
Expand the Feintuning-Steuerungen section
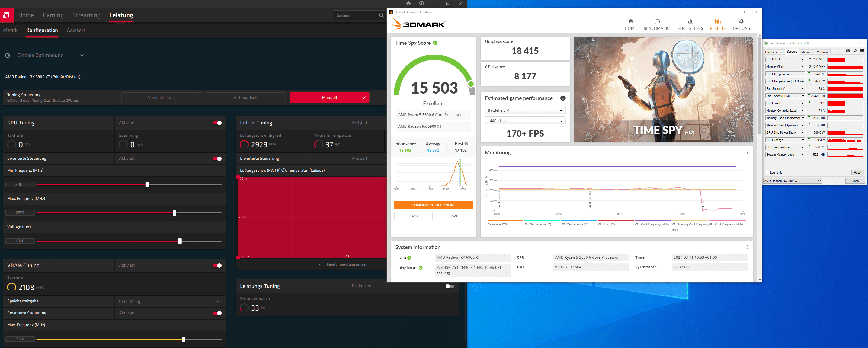pos(343,264)
